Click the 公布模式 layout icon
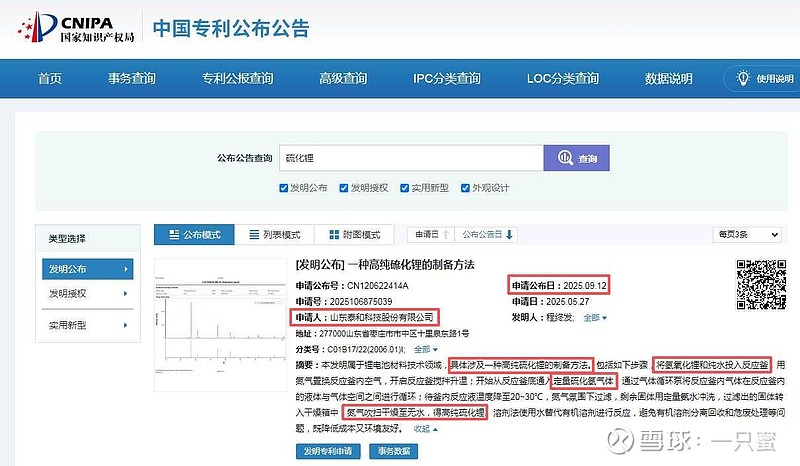Image resolution: width=800 pixels, height=466 pixels. click(174, 234)
